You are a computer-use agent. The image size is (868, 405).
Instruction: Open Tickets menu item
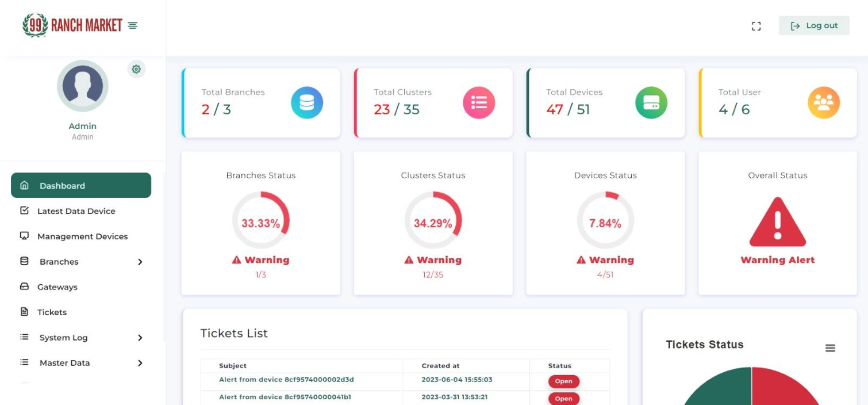pos(52,312)
